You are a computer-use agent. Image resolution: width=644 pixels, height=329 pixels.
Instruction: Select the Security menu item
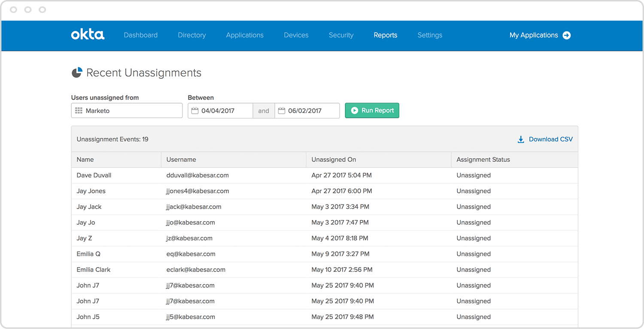pos(341,35)
